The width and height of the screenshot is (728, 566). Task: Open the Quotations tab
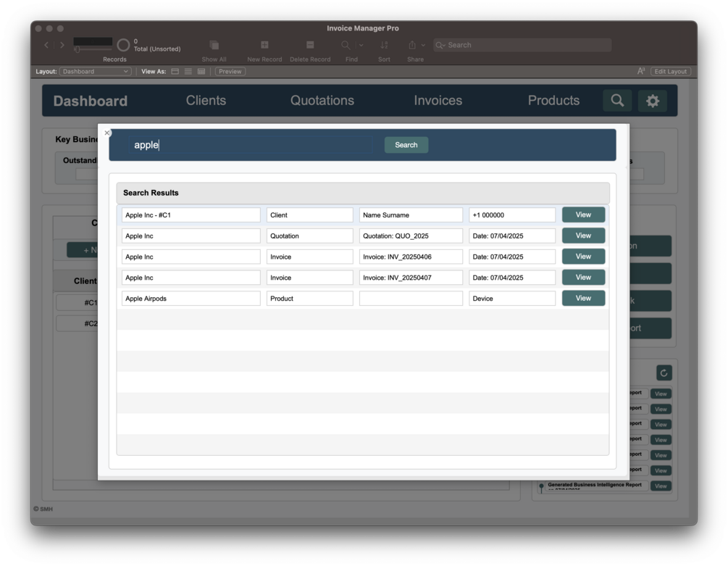coord(322,100)
